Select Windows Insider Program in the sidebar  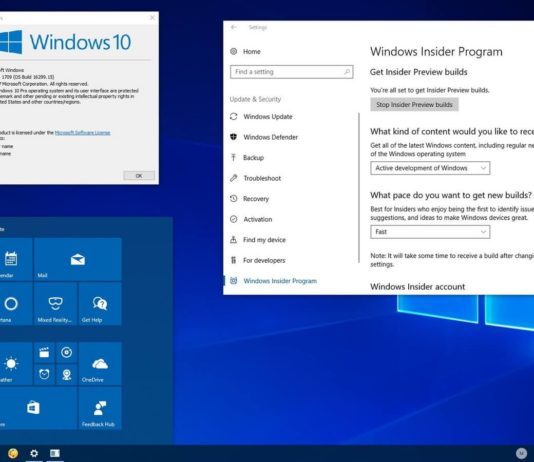tap(280, 281)
